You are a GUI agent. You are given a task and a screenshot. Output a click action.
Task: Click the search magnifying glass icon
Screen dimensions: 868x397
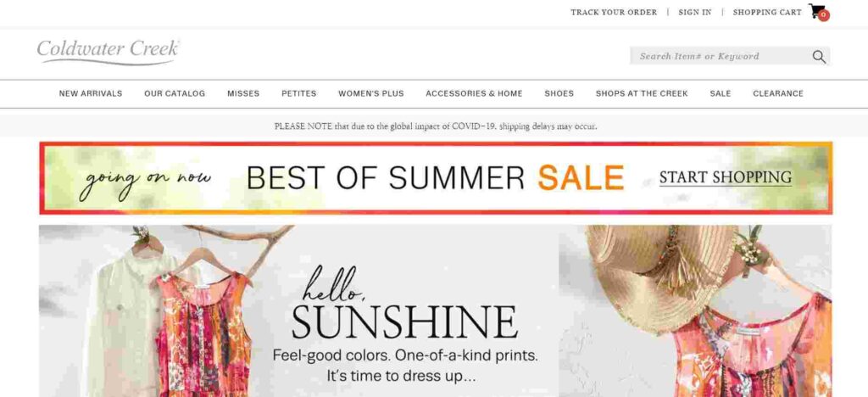[819, 57]
